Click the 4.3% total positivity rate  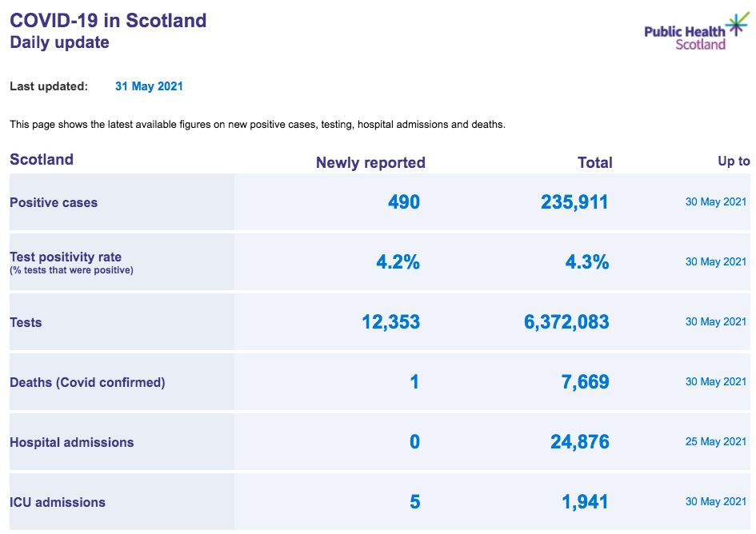click(x=586, y=262)
